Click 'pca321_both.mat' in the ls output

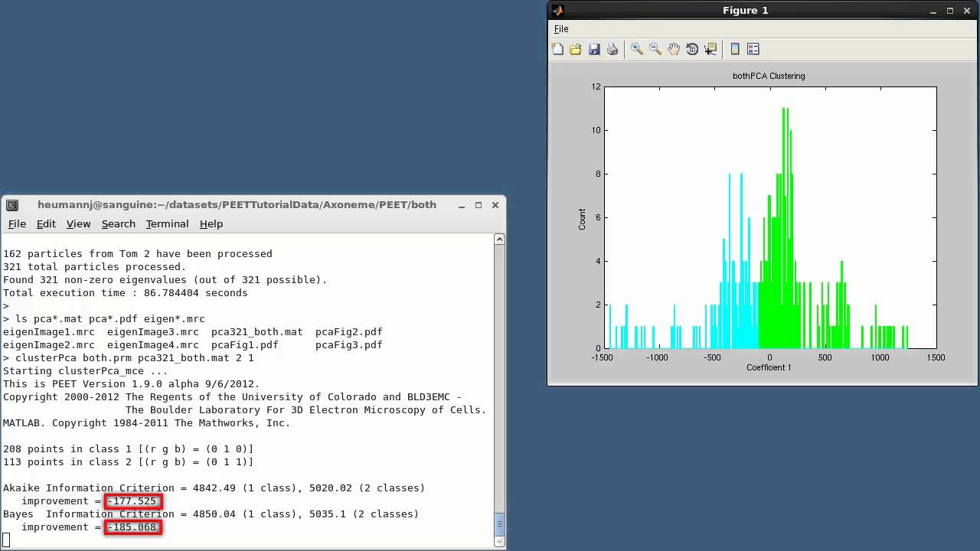click(x=257, y=332)
